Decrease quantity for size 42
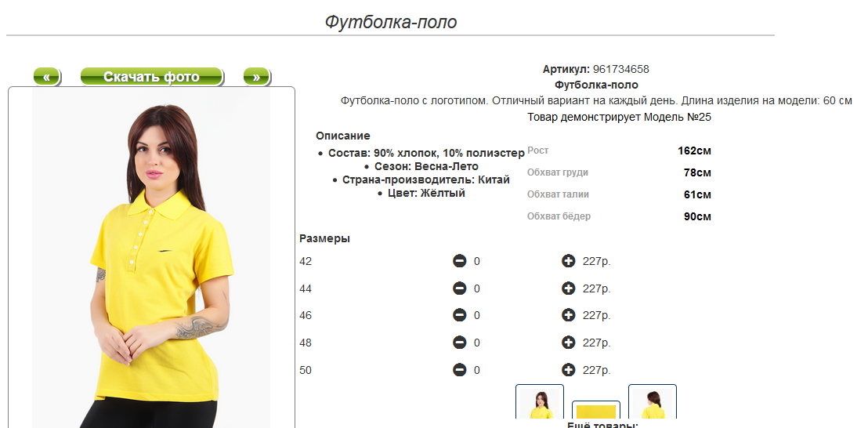The height and width of the screenshot is (428, 868). (x=460, y=261)
